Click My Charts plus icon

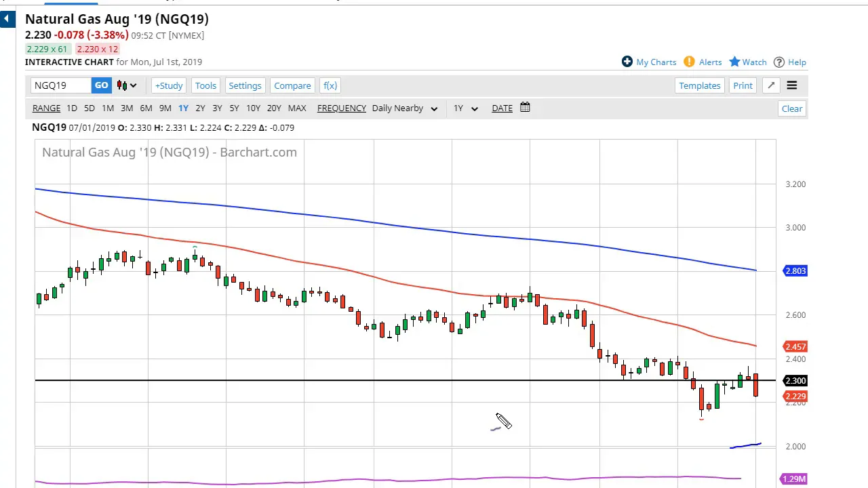(627, 62)
